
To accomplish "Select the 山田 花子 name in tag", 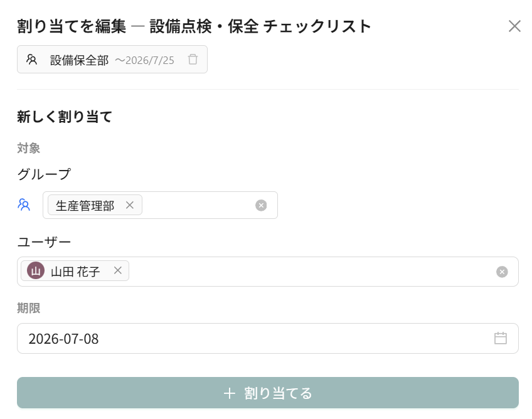I will 75,272.
